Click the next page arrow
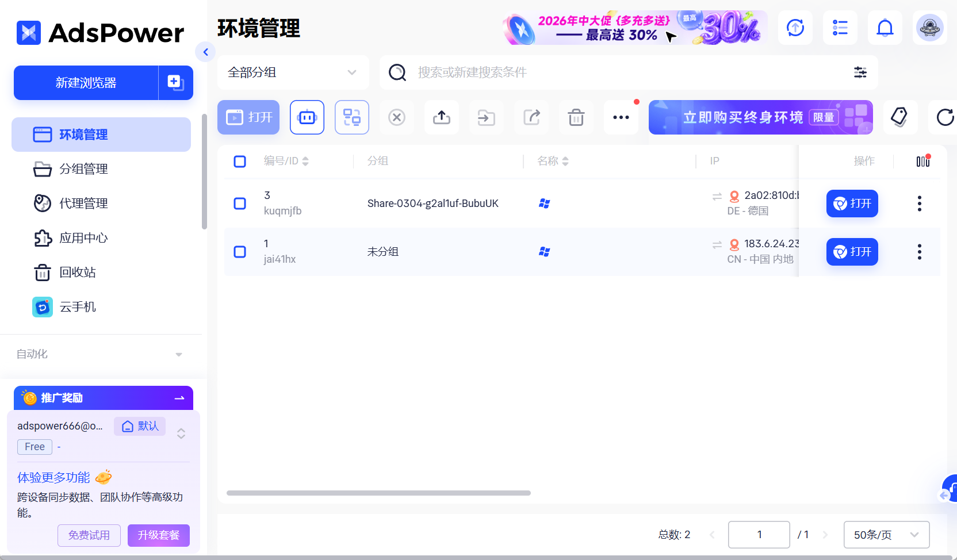 click(825, 535)
